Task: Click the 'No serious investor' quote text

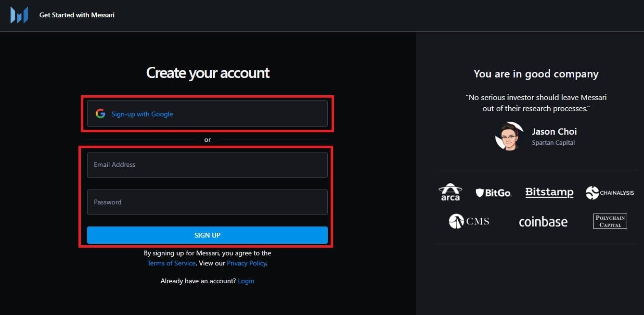Action: 536,103
